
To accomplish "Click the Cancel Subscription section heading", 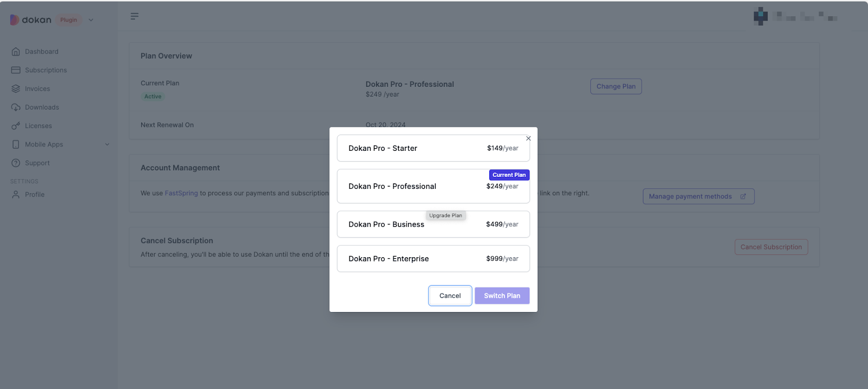I will (177, 240).
